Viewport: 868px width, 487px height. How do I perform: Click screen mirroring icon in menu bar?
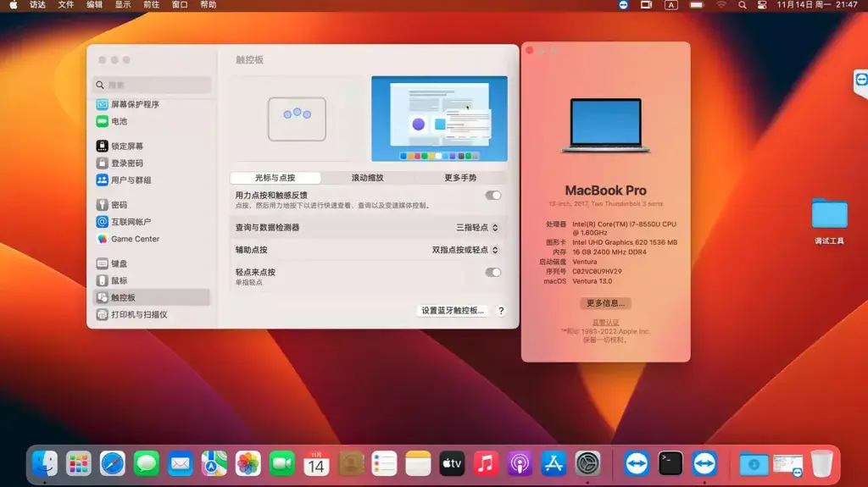(x=646, y=5)
